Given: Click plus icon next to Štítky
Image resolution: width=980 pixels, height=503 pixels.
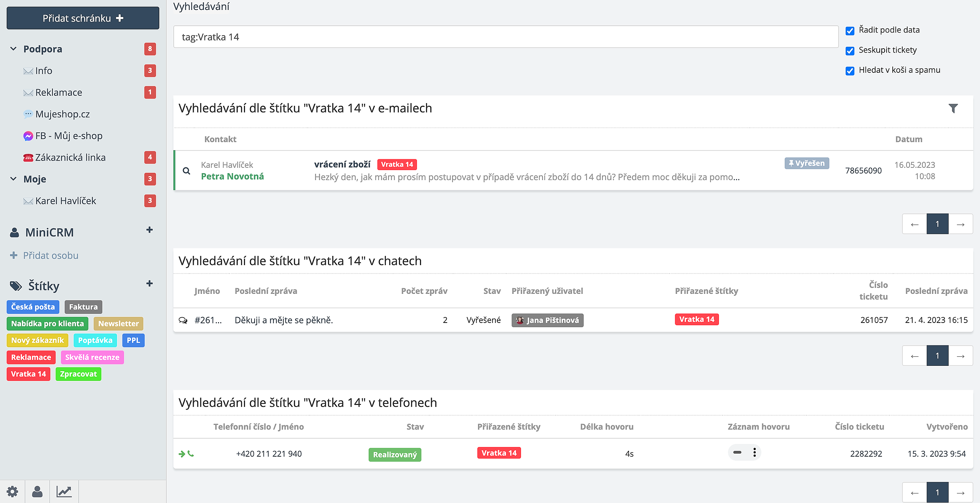Looking at the screenshot, I should click(x=149, y=284).
